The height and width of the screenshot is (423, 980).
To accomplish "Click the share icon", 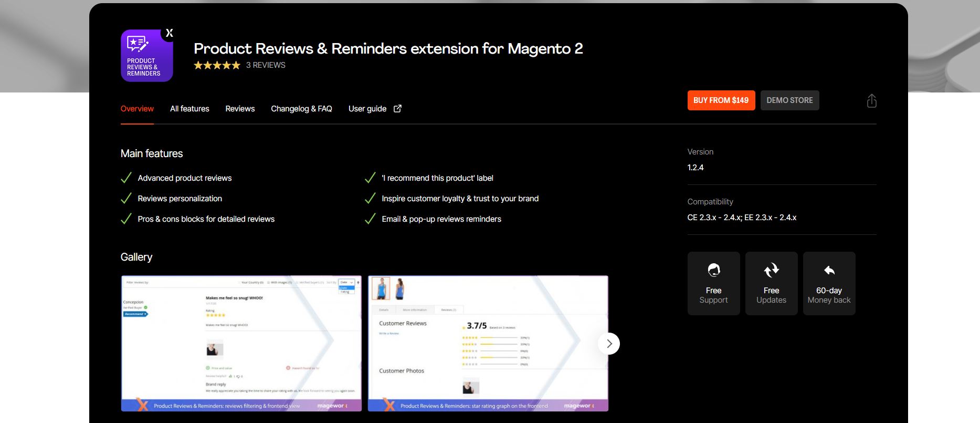I will click(872, 100).
